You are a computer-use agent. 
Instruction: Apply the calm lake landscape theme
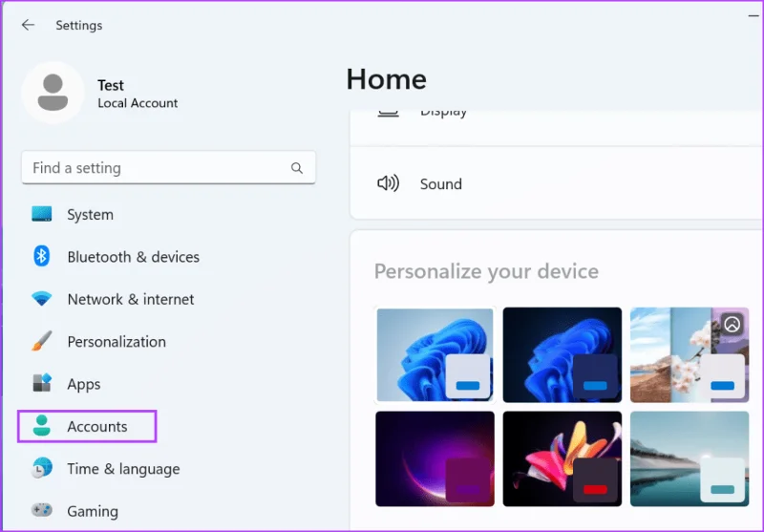(x=689, y=458)
